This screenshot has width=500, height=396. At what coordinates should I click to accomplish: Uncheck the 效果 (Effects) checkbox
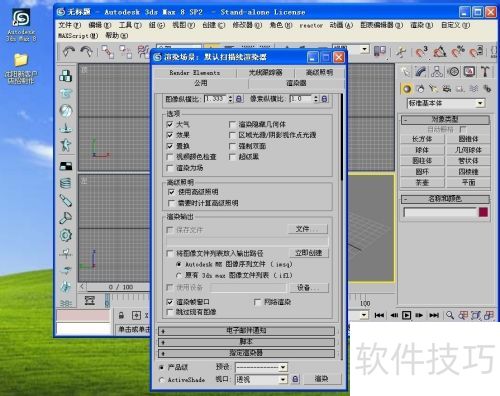[x=170, y=135]
